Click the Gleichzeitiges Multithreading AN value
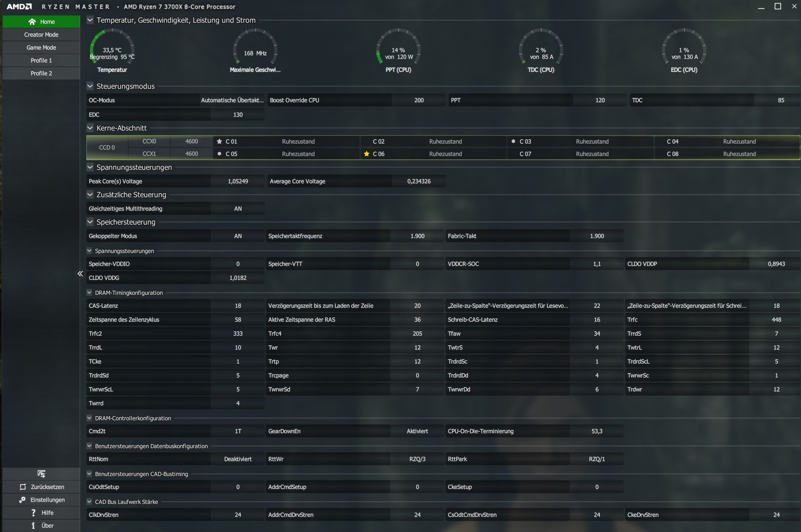Screen dimensions: 801x532 click(238, 209)
